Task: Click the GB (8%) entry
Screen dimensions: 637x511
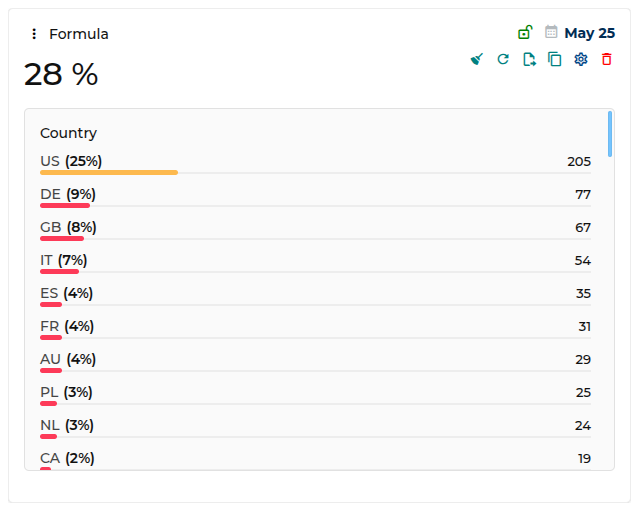Action: (x=68, y=227)
